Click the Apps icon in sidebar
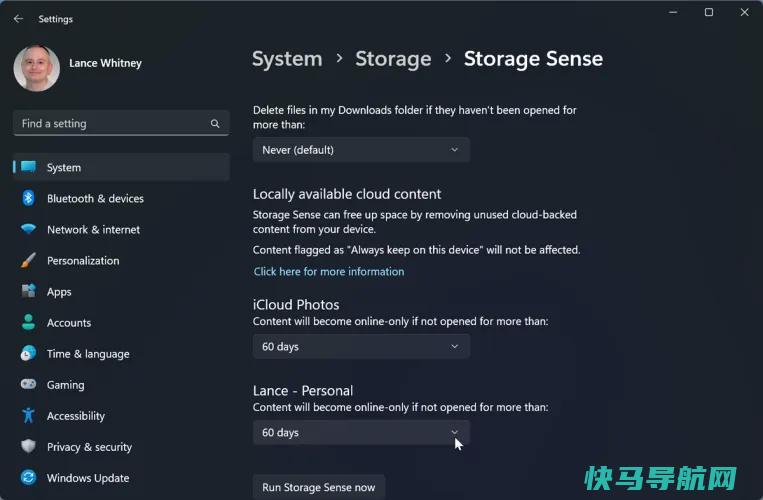Viewport: 763px width, 500px height. point(29,291)
